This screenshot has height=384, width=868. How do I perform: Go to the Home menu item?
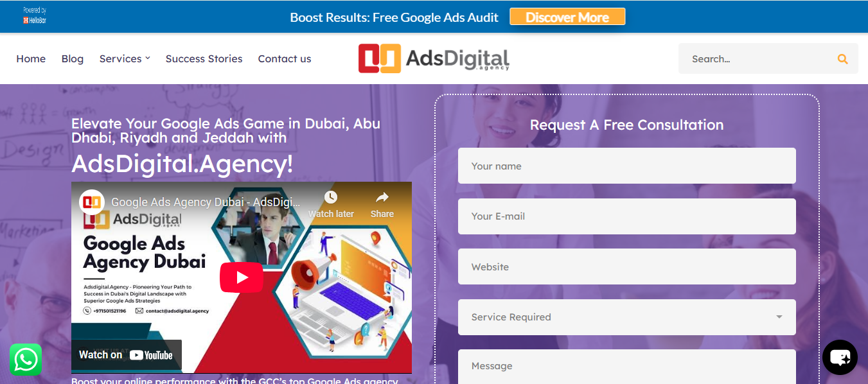point(31,59)
